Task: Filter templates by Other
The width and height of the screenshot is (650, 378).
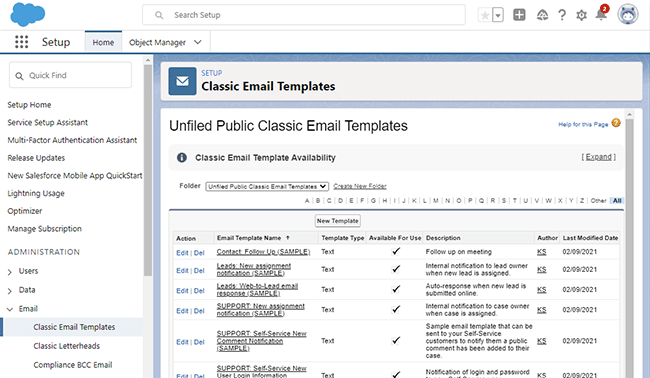Action: tap(598, 201)
